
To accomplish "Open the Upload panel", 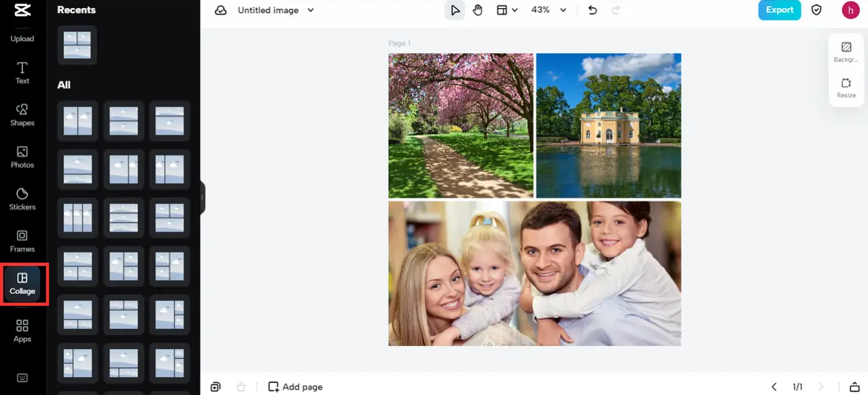I will coord(22,39).
